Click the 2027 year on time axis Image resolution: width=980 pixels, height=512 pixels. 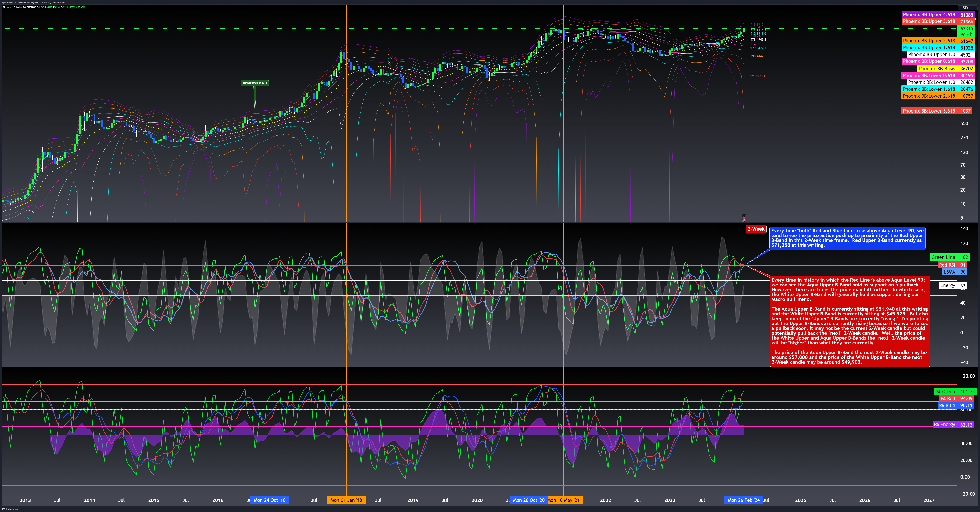tap(929, 500)
